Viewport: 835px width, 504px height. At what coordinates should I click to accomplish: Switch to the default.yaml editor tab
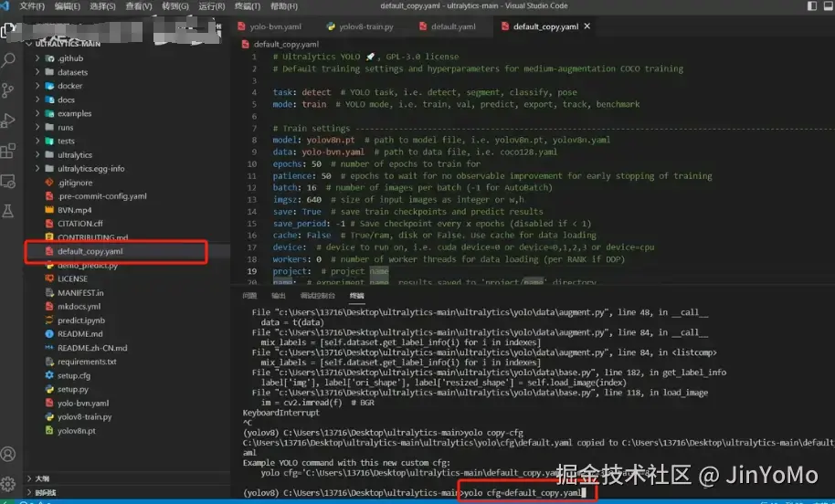click(448, 26)
